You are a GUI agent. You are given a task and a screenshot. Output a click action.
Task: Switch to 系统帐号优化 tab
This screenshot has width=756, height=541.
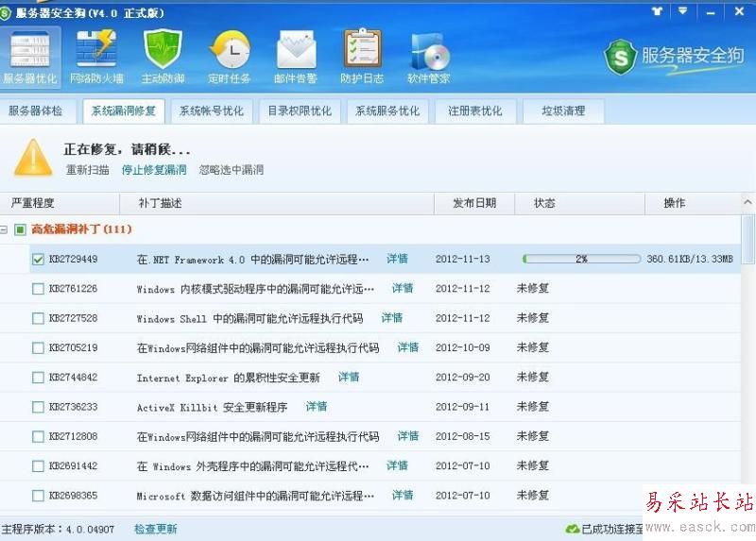pyautogui.click(x=212, y=111)
